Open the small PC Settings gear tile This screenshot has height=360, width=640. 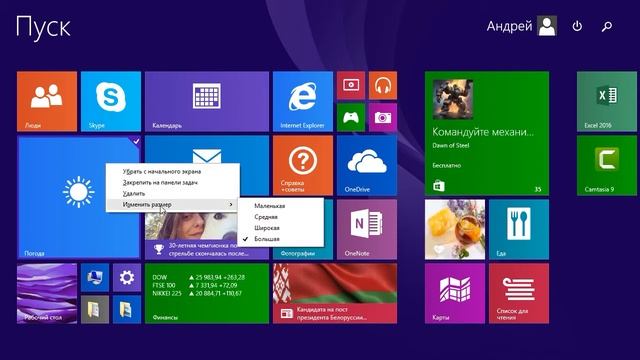click(x=127, y=278)
